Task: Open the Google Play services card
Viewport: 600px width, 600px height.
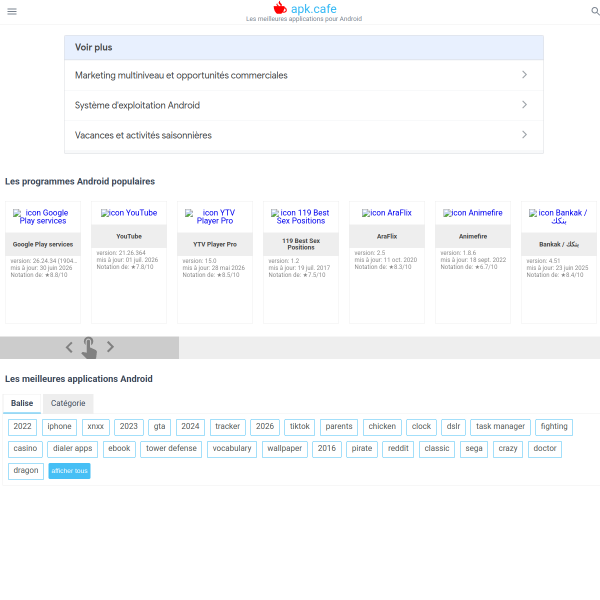Action: 43,262
